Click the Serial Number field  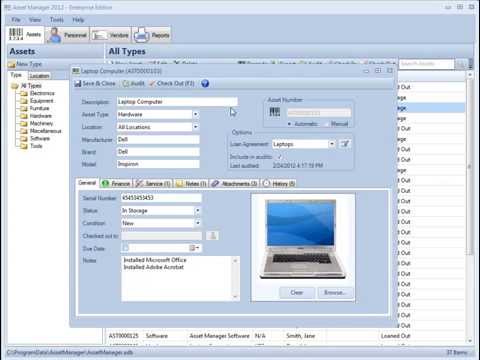(161, 198)
